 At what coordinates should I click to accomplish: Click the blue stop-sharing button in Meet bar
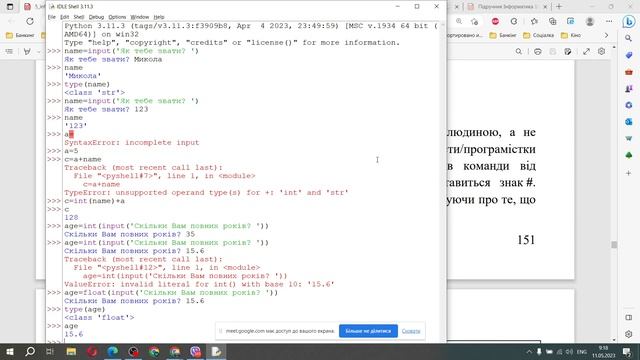[x=368, y=331]
